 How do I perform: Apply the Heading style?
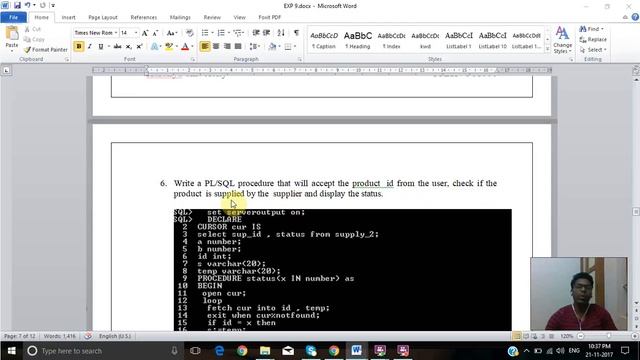[x=358, y=40]
